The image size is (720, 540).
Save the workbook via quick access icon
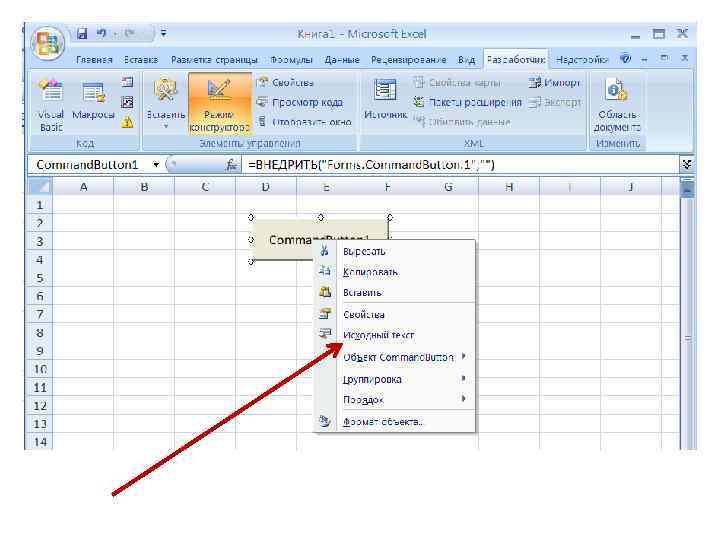(x=82, y=34)
